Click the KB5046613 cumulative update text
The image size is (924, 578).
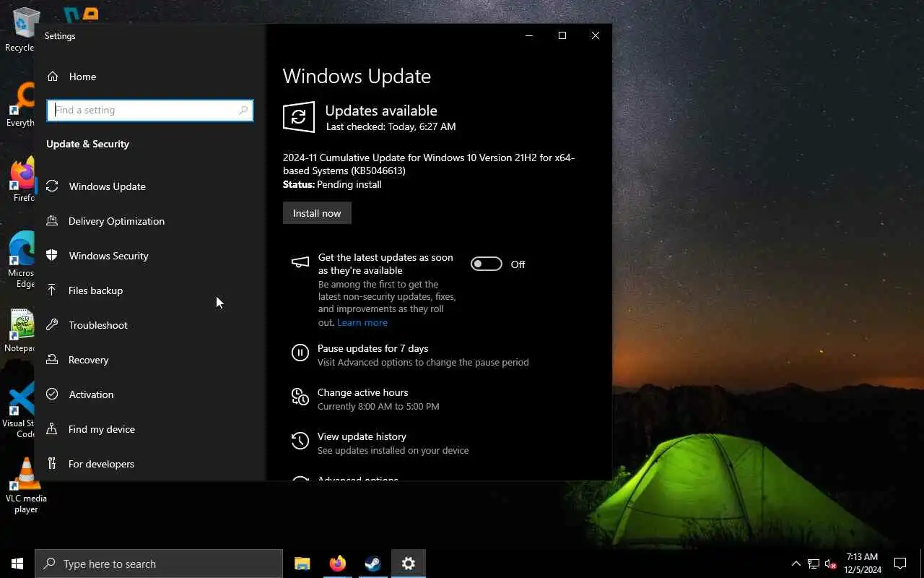429,164
